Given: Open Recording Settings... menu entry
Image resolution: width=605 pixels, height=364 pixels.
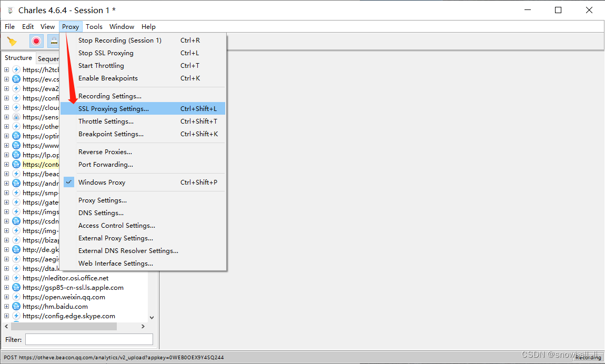Looking at the screenshot, I should (143, 96).
